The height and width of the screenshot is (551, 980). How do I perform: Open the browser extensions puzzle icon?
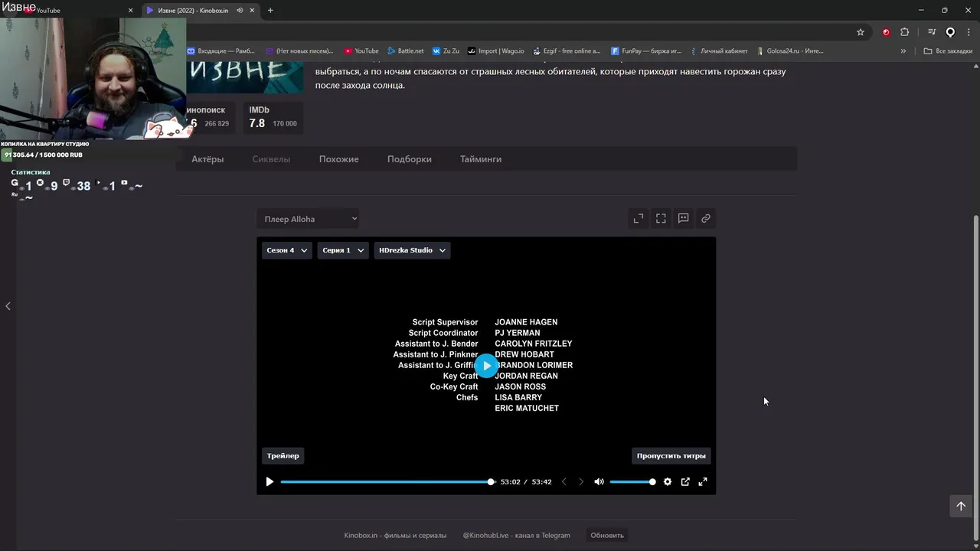coord(904,32)
